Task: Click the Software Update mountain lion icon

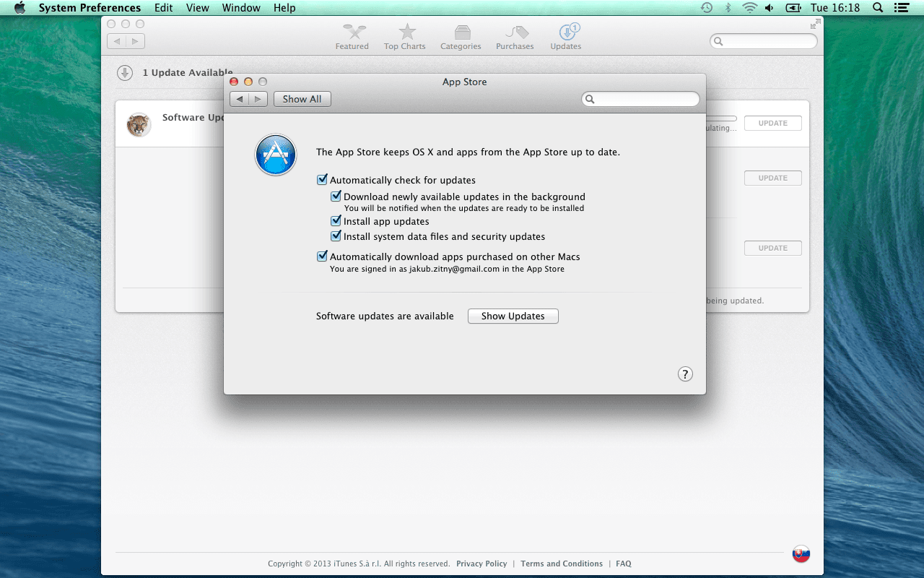Action: click(139, 124)
